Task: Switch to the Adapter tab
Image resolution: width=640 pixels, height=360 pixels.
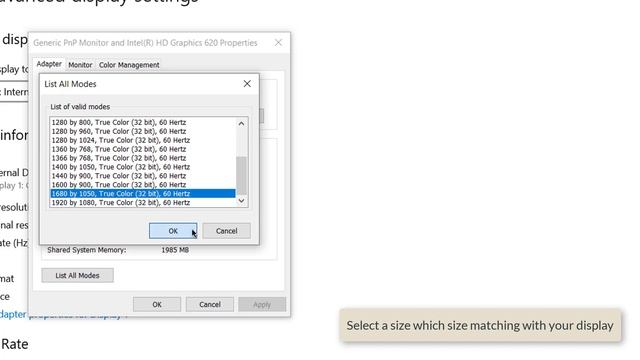Action: point(49,64)
